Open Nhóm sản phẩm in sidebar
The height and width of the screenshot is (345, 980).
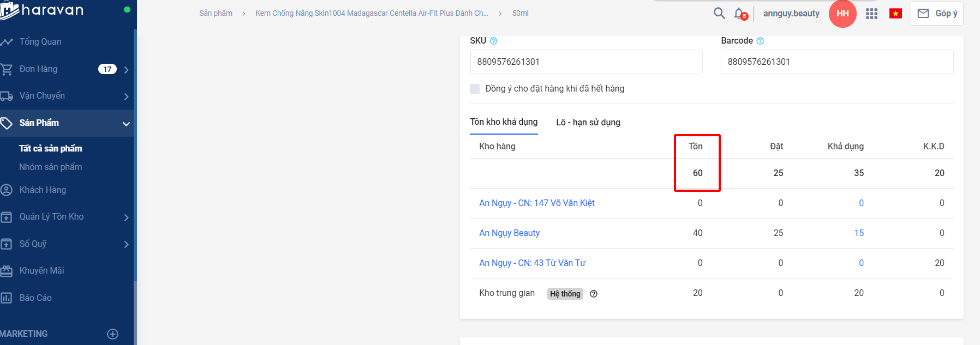[x=50, y=167]
